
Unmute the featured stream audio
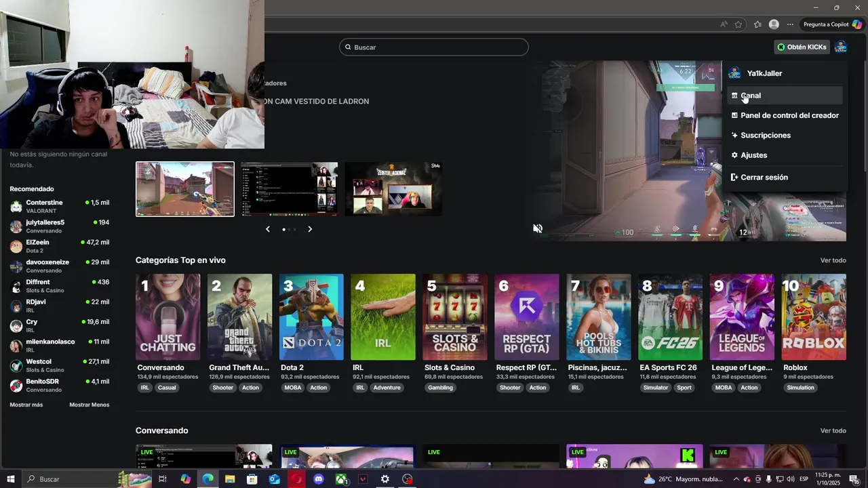point(538,229)
